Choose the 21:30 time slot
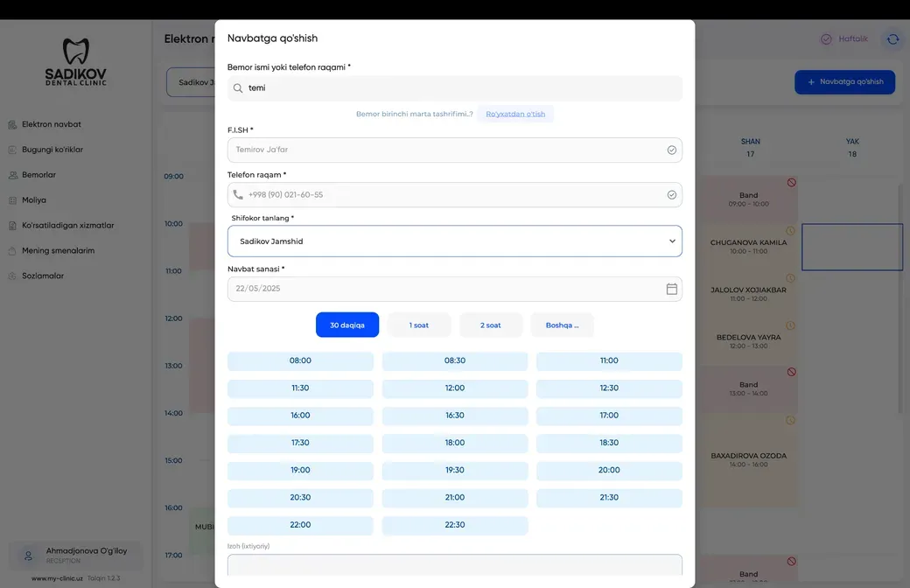The image size is (910, 588). [609, 498]
